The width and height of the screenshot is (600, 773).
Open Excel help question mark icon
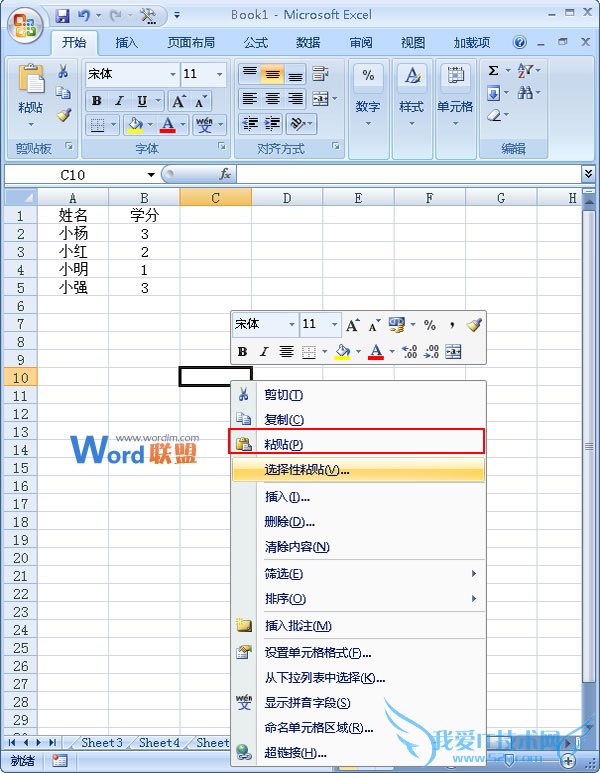point(520,42)
